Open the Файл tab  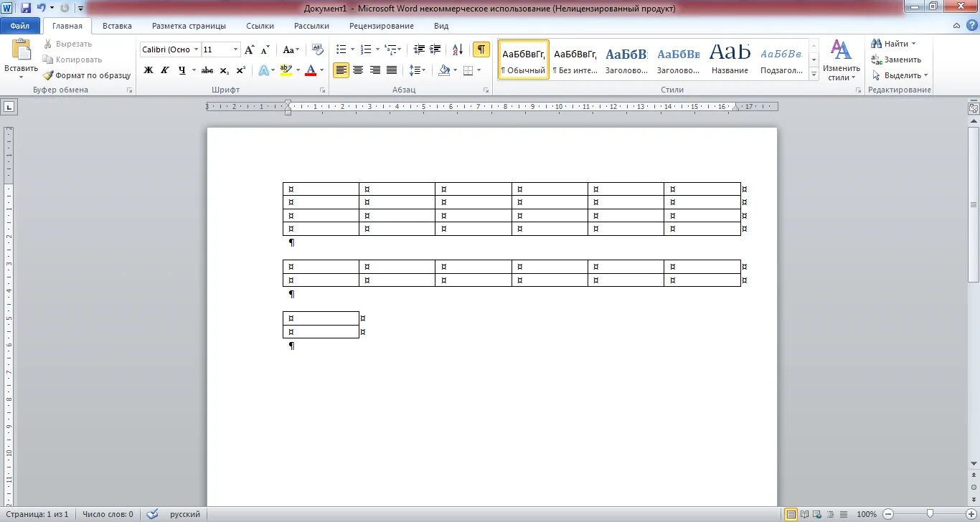click(20, 26)
